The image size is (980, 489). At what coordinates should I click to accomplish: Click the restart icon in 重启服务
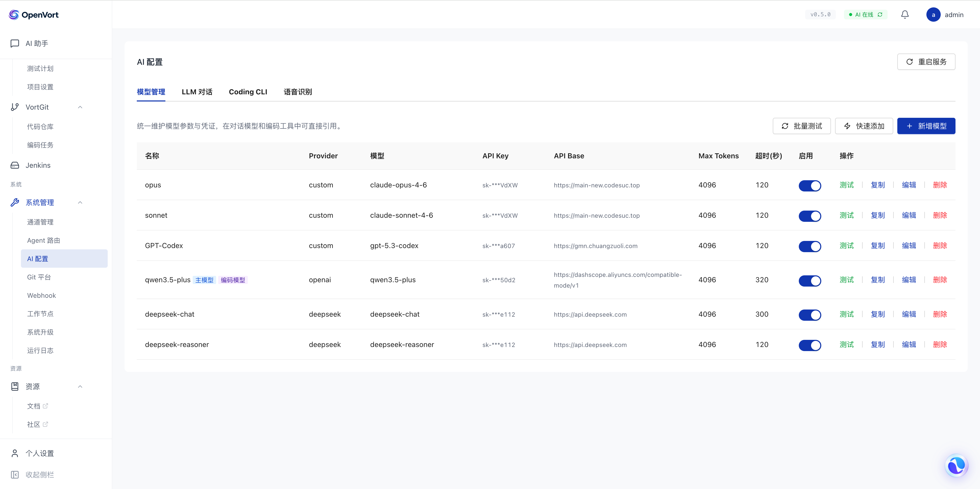pos(910,61)
